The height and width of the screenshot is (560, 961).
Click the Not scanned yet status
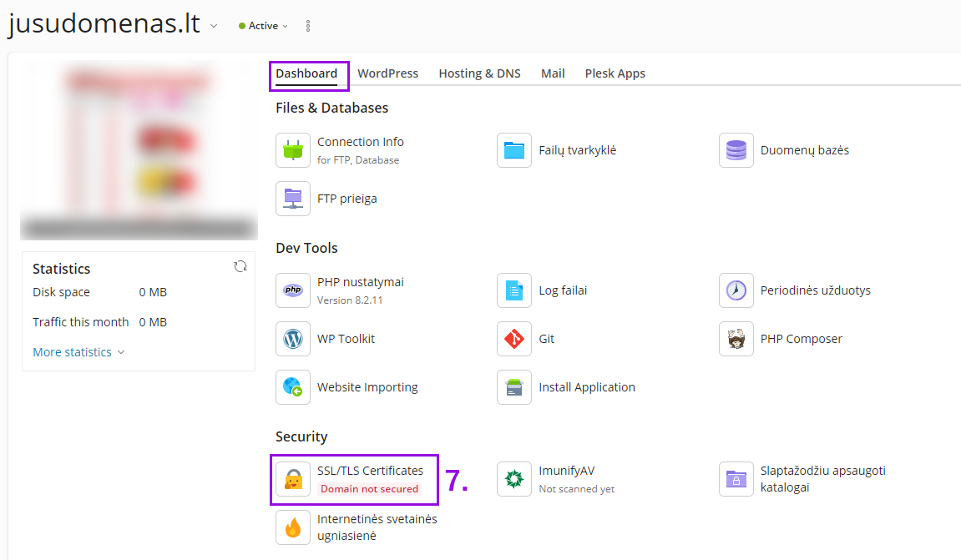coord(577,489)
